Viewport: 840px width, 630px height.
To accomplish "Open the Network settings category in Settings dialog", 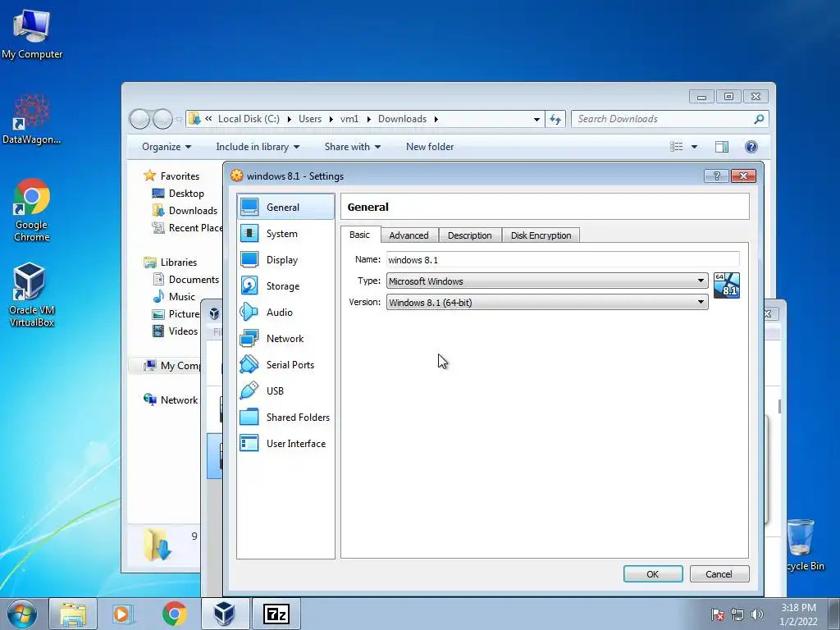I will point(285,339).
